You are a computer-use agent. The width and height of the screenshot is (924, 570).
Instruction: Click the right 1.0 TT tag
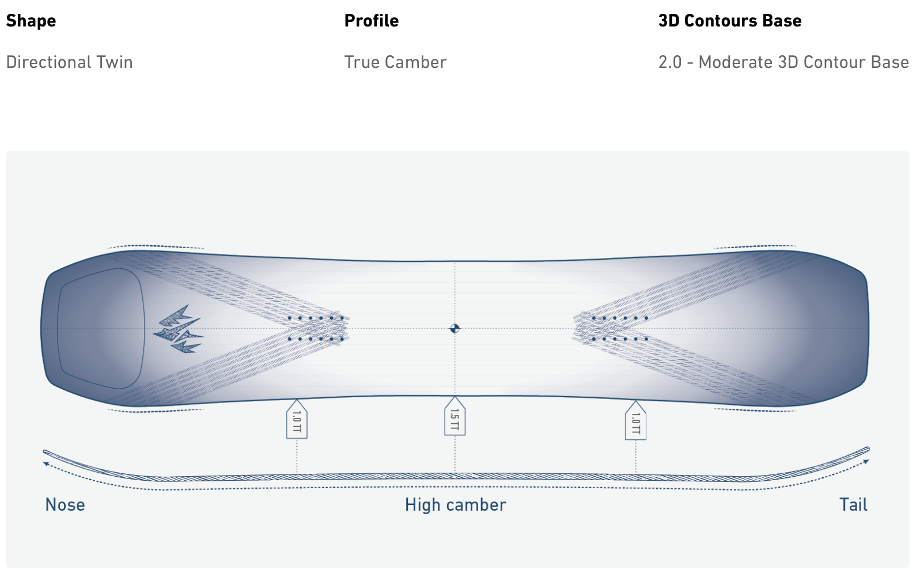coord(635,420)
